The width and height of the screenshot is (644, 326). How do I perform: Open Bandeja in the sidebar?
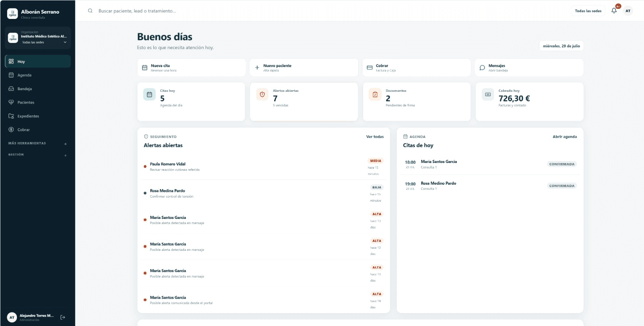(38, 89)
